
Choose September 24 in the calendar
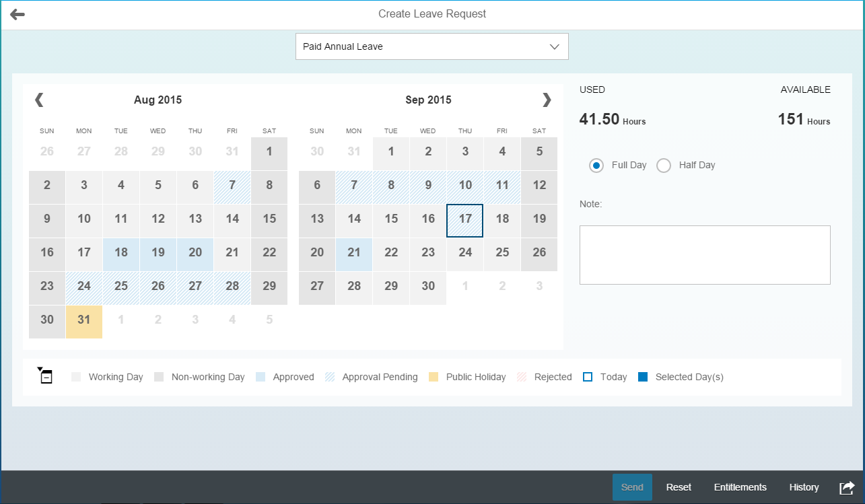click(464, 254)
